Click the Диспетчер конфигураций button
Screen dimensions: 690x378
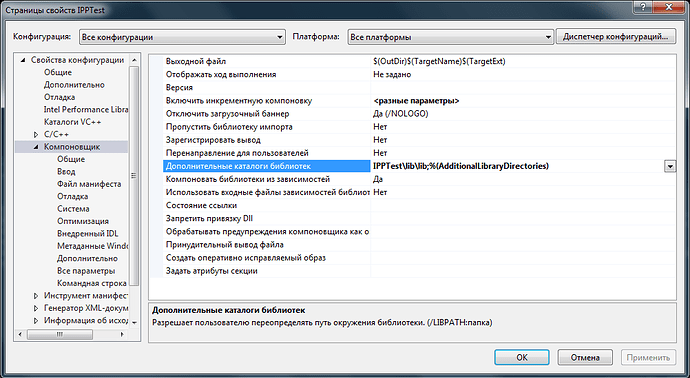(x=615, y=37)
